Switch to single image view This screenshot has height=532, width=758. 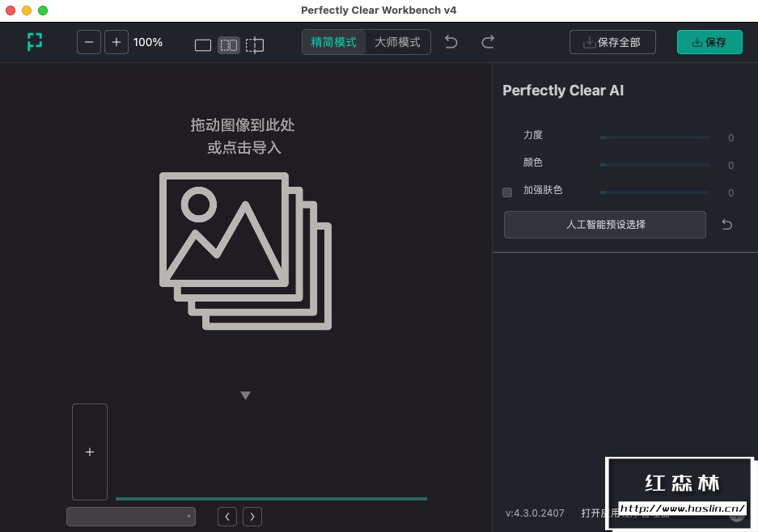203,45
